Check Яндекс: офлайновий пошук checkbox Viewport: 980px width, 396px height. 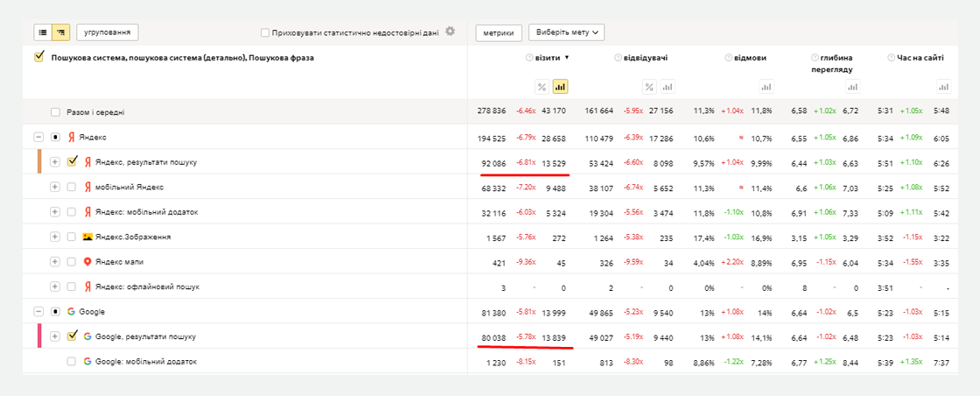pyautogui.click(x=71, y=286)
